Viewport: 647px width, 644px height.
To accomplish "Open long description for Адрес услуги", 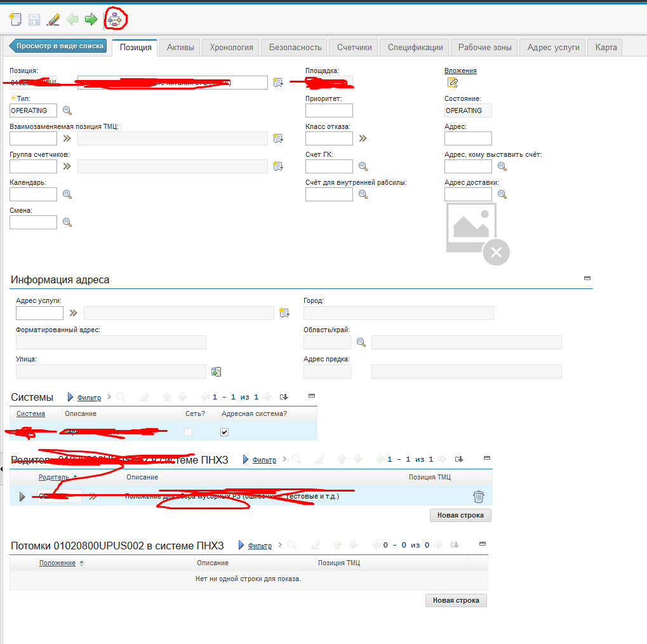I will point(284,313).
